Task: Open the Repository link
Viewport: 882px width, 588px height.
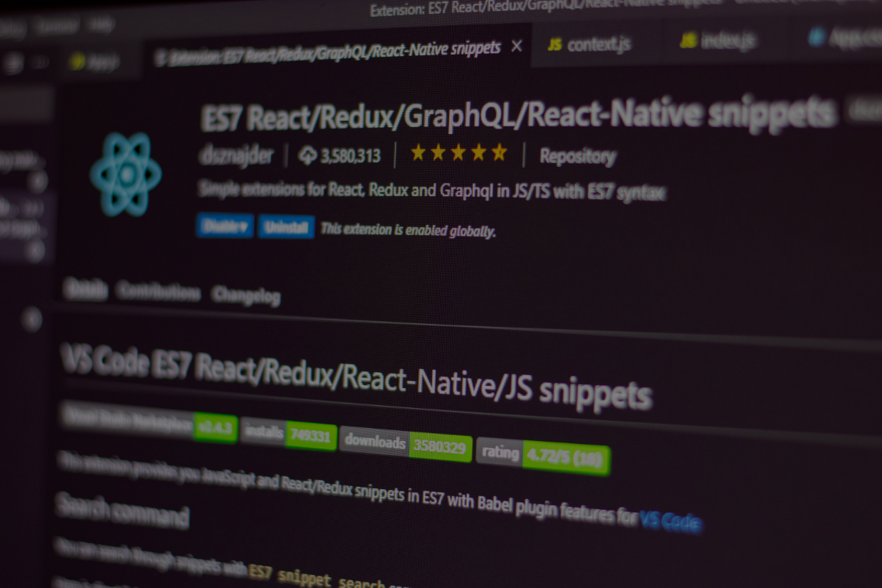Action: point(578,156)
